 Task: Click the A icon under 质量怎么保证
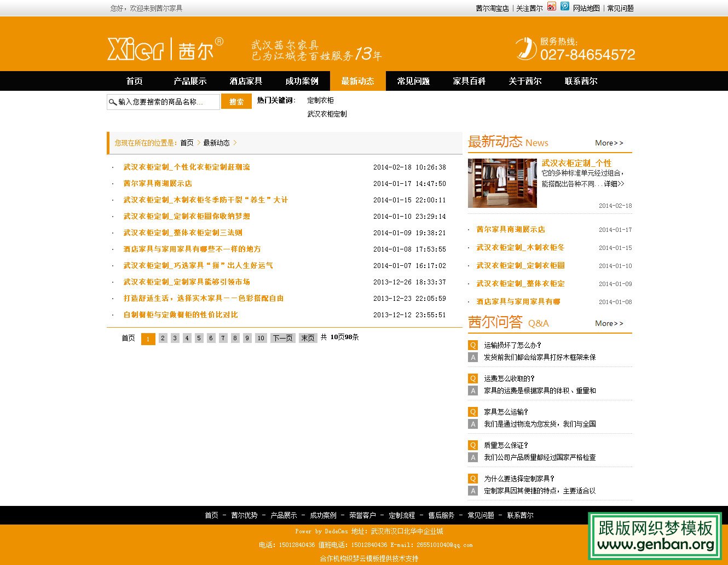point(473,458)
